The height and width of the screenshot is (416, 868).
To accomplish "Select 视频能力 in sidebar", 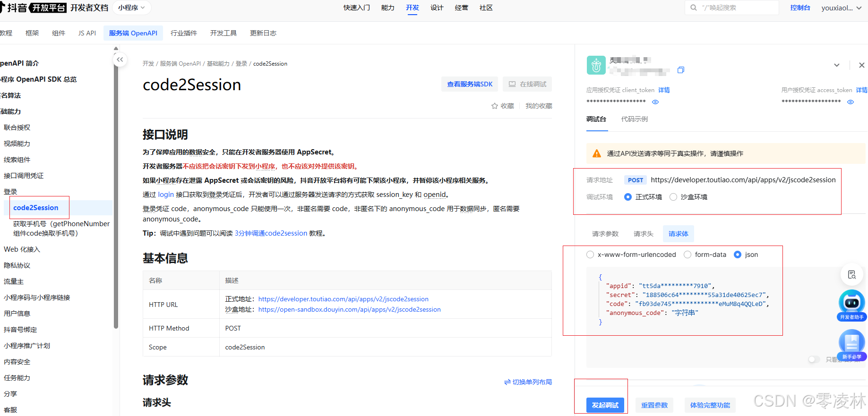I will pos(17,144).
